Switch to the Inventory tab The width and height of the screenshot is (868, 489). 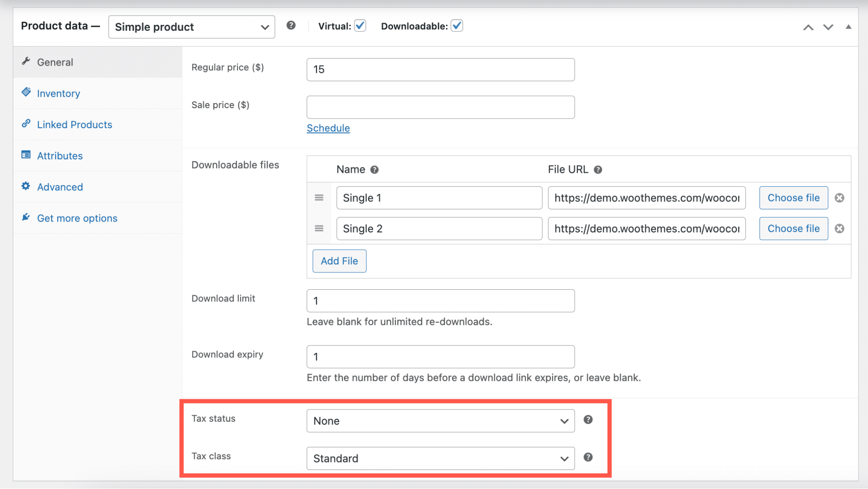pyautogui.click(x=59, y=93)
